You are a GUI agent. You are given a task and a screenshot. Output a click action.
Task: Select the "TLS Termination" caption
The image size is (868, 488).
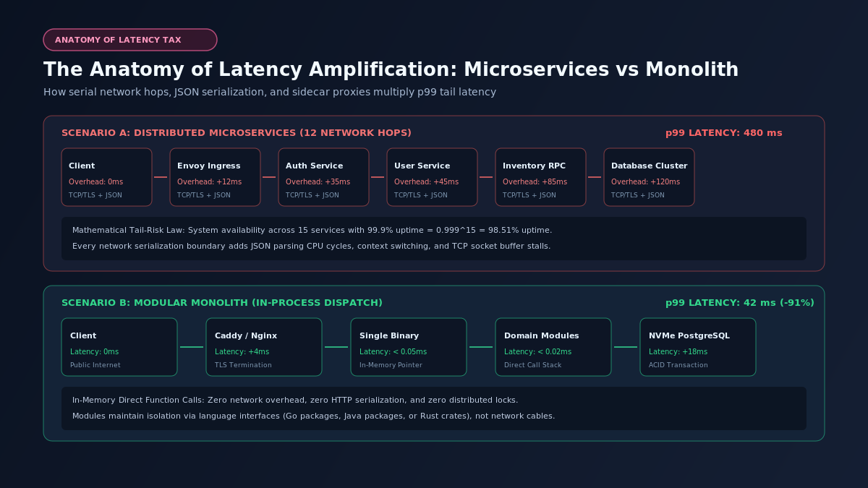coord(244,365)
